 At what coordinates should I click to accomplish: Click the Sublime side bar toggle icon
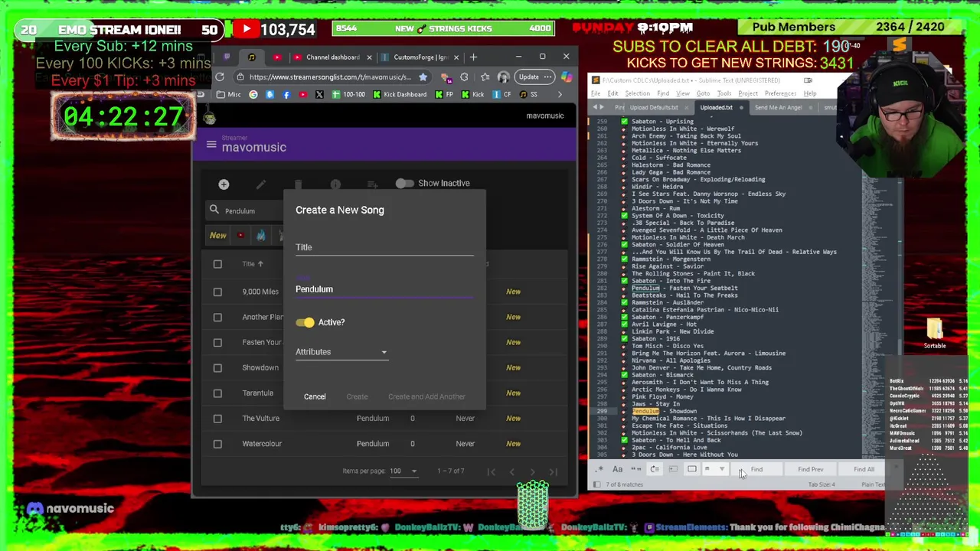[x=596, y=484]
